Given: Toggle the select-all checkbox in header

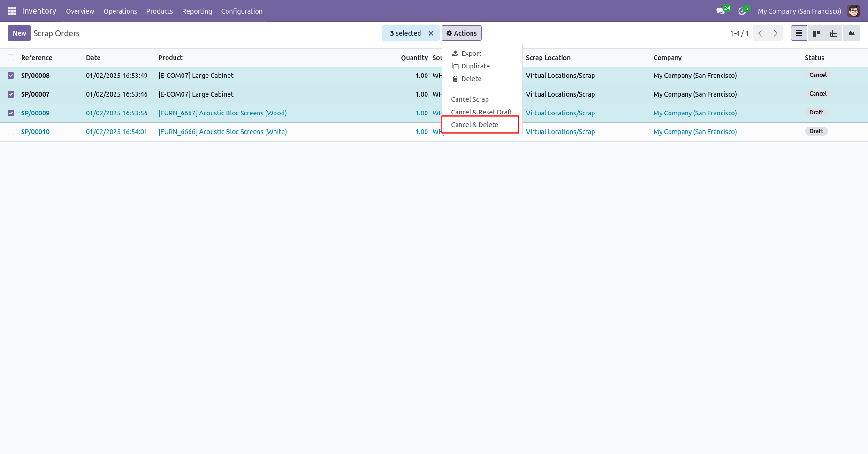Looking at the screenshot, I should click(11, 58).
